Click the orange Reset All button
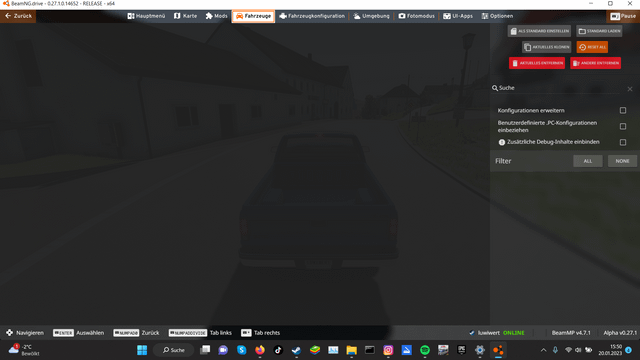 [x=592, y=47]
